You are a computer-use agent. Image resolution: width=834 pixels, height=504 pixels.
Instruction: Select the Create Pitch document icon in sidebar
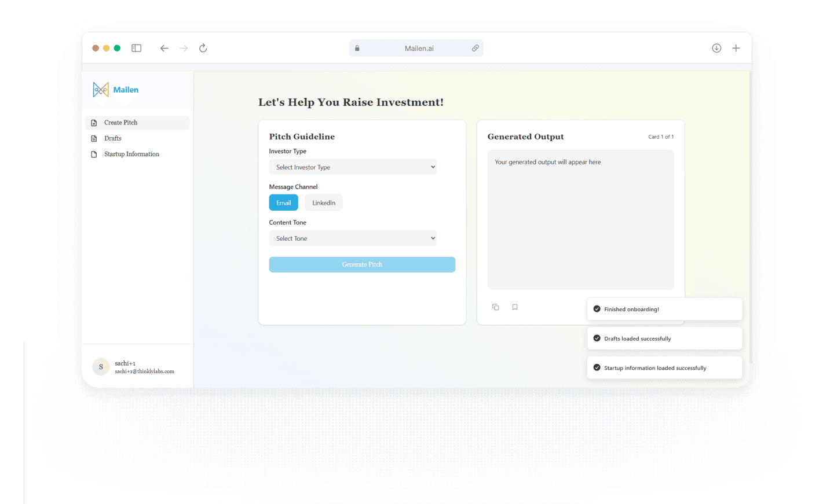point(94,123)
